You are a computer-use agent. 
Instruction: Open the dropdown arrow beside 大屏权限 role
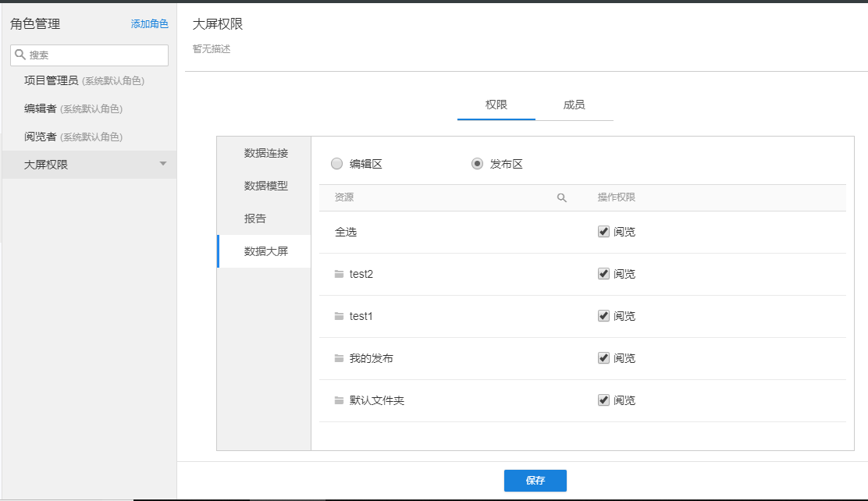click(x=163, y=164)
